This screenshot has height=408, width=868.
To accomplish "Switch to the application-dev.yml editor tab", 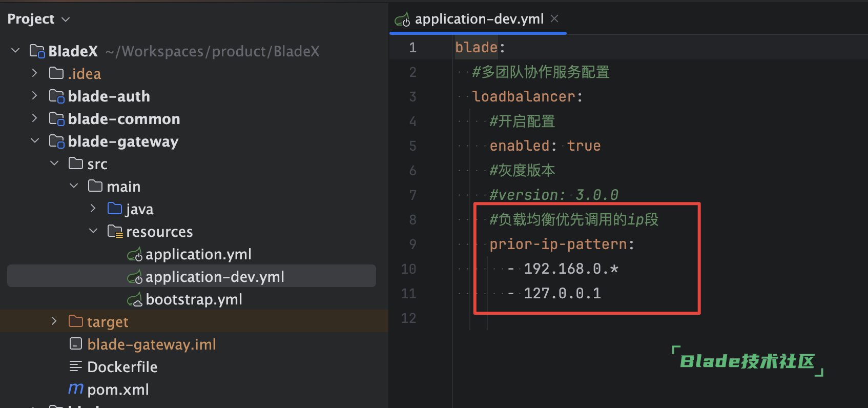I will click(478, 19).
